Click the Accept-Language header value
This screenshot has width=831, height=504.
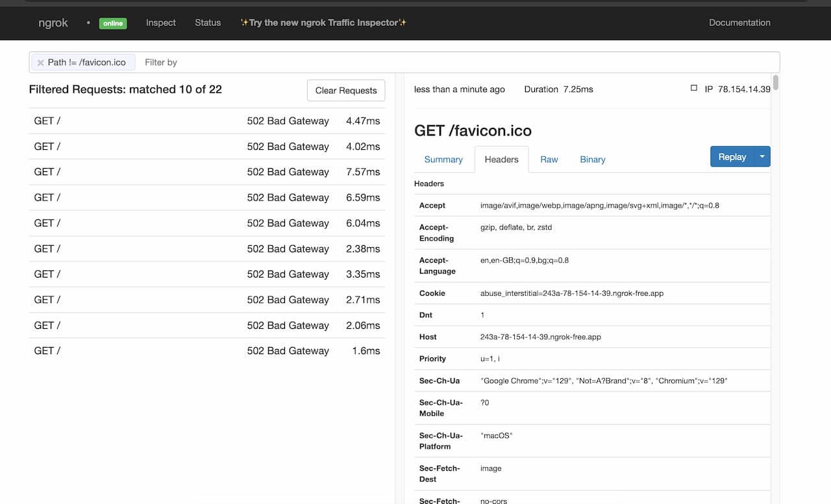[525, 260]
